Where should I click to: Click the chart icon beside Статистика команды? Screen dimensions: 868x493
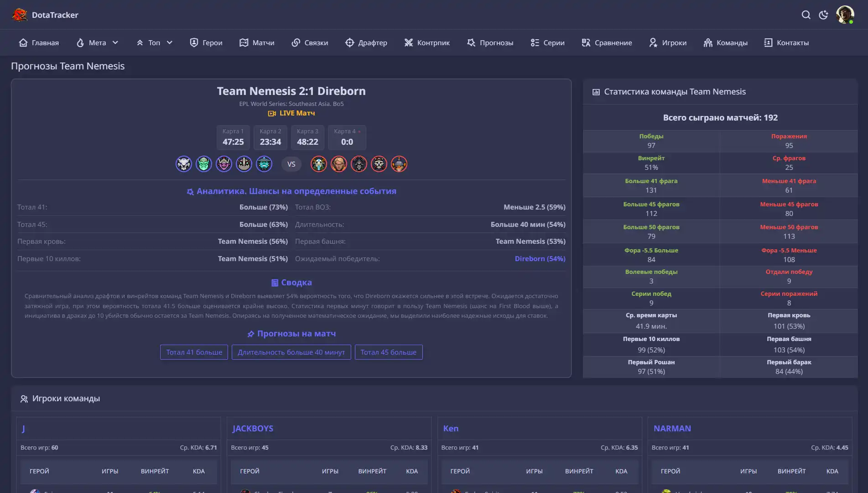[x=596, y=92]
